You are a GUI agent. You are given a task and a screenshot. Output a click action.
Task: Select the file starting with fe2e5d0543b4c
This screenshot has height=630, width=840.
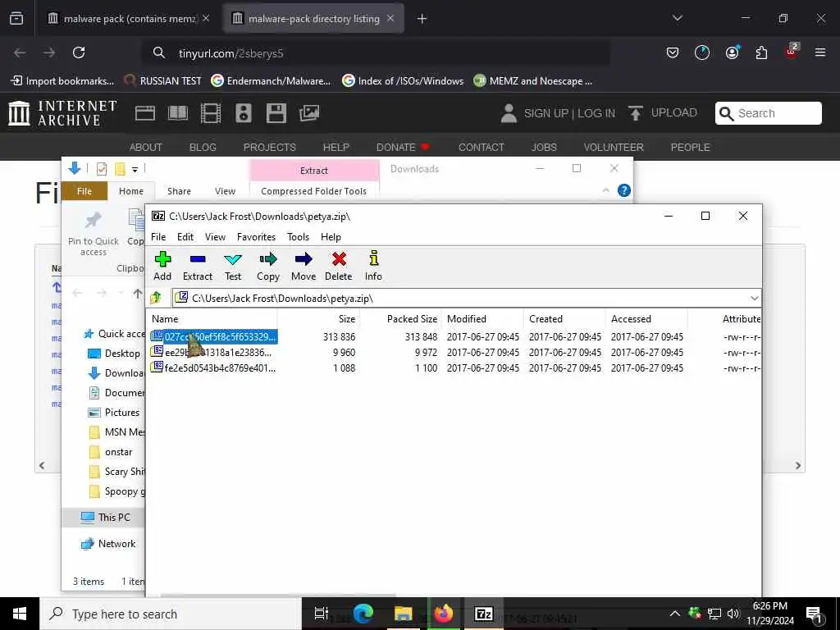pos(213,368)
